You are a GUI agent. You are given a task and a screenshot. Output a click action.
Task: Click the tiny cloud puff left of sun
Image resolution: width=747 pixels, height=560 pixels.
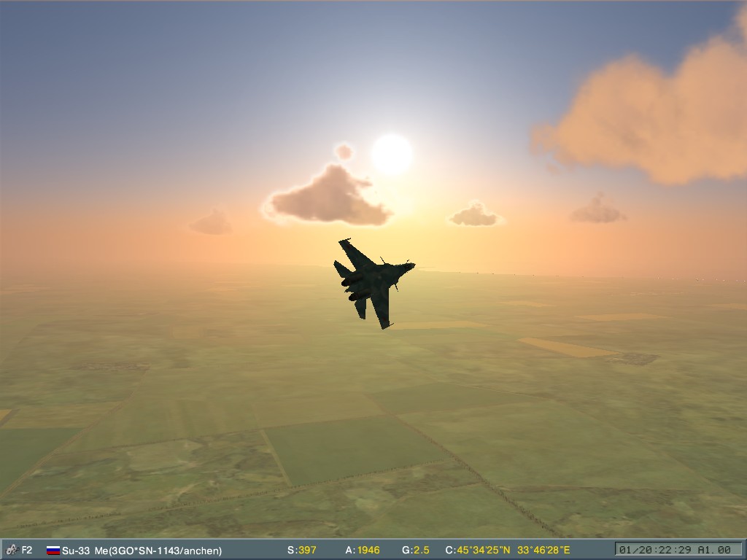click(x=344, y=152)
